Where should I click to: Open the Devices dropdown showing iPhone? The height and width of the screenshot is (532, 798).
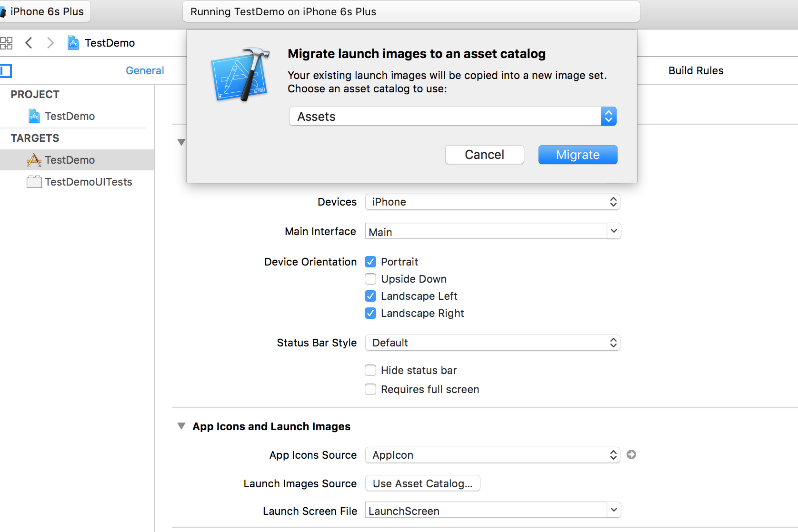click(493, 202)
